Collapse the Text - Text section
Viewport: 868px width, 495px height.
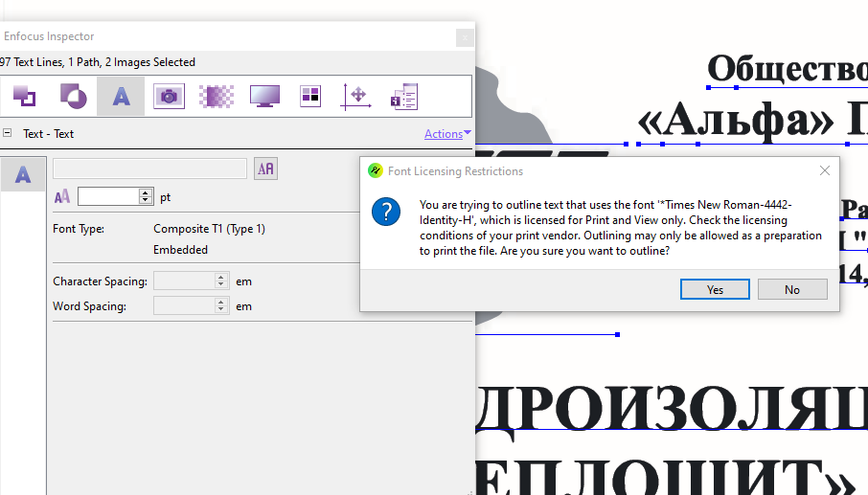pyautogui.click(x=8, y=133)
